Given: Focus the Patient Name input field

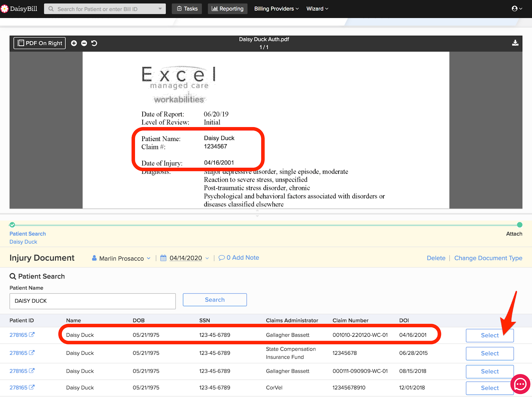Looking at the screenshot, I should pos(92,301).
